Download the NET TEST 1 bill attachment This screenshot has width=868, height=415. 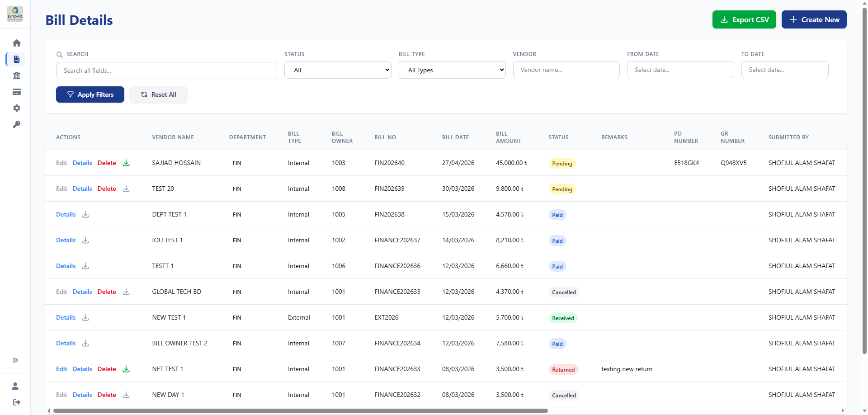pyautogui.click(x=126, y=369)
